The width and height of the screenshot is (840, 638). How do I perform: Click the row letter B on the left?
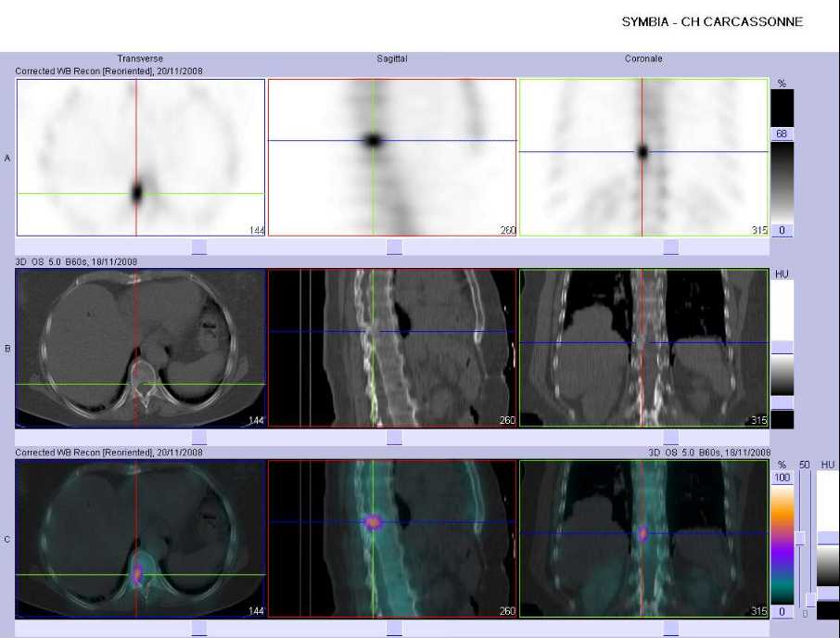tap(7, 349)
